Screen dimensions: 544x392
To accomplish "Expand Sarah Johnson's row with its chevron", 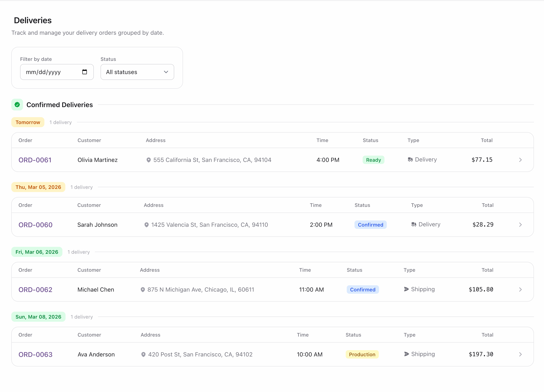I will [521, 224].
